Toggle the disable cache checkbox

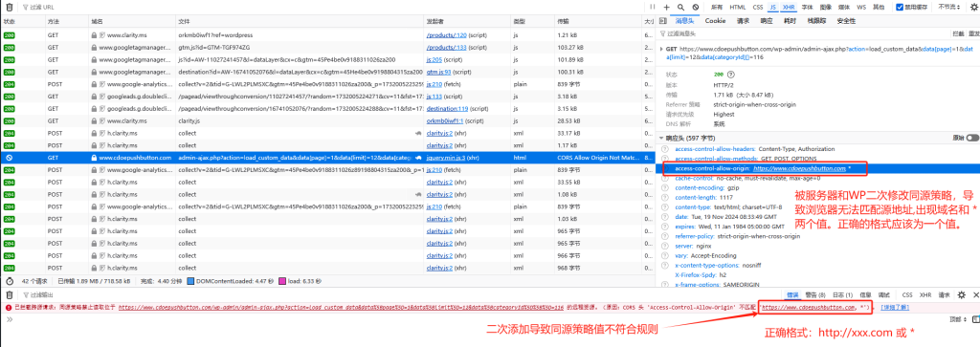pyautogui.click(x=900, y=7)
